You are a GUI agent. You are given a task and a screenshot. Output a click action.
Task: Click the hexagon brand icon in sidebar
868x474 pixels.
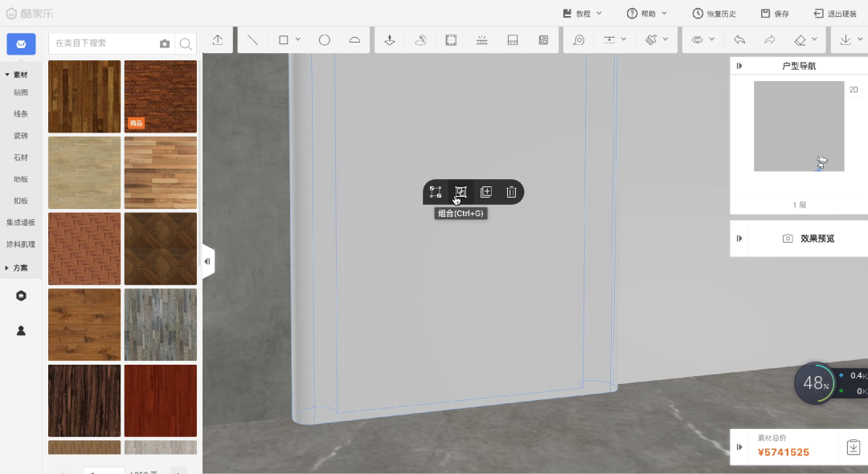pyautogui.click(x=21, y=296)
